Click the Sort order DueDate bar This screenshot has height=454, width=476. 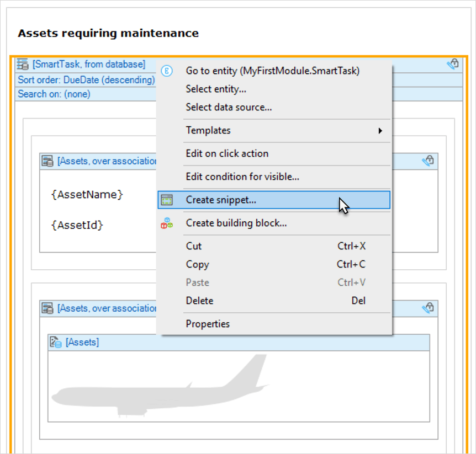point(86,80)
